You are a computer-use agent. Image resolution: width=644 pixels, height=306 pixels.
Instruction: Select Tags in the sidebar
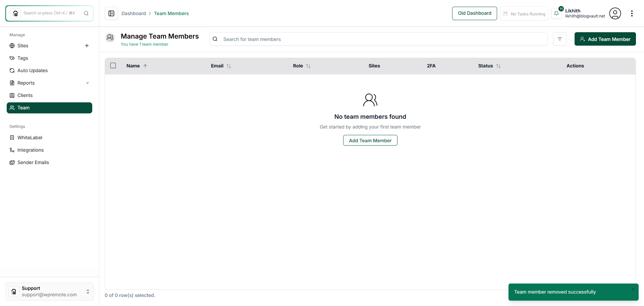tap(23, 58)
